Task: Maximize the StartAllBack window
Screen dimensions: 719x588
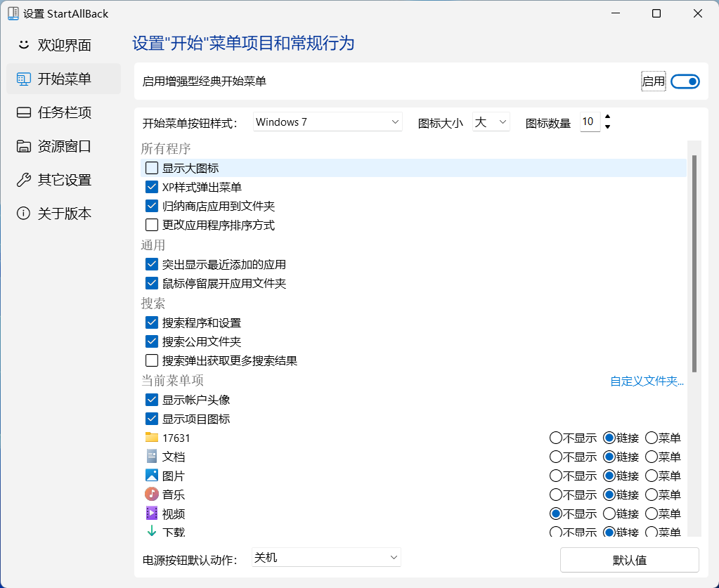Action: 656,13
